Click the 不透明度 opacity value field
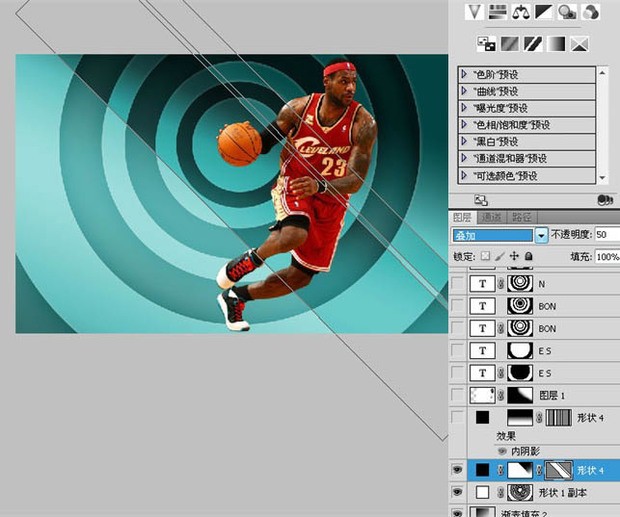Viewport: 620px width, 517px height. (x=606, y=234)
